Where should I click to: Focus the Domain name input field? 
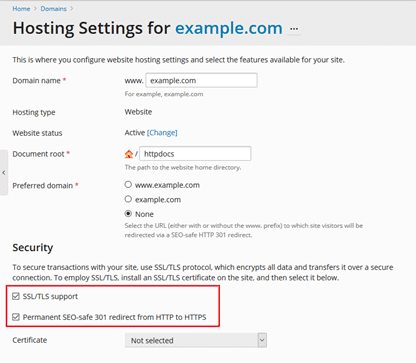coord(201,80)
